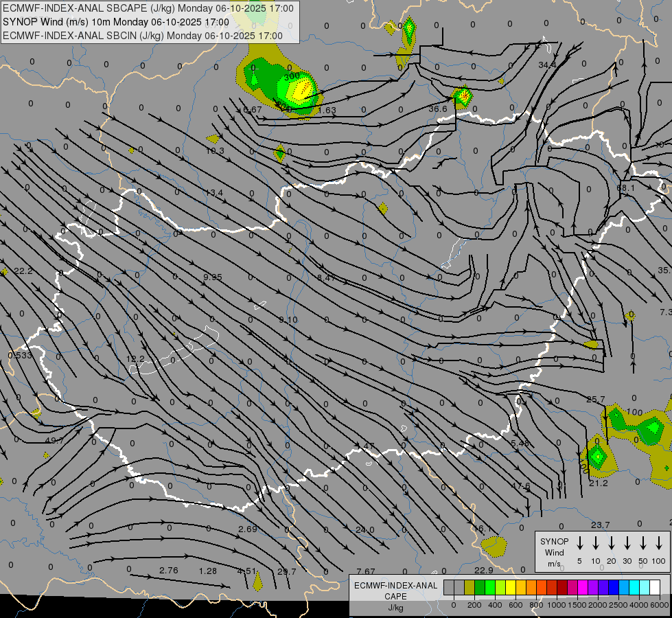
Task: Click the 300 contour label on CAPE blob
Action: [x=292, y=76]
